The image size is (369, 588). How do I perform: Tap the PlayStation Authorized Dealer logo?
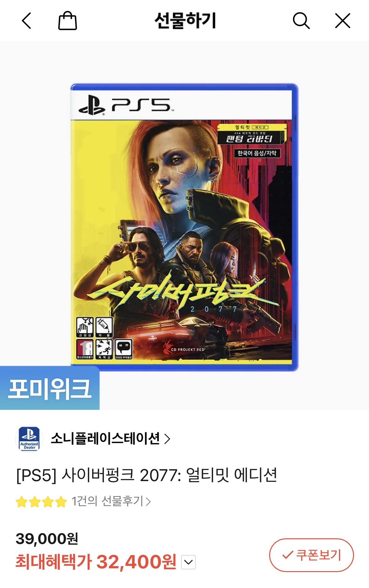(x=29, y=439)
